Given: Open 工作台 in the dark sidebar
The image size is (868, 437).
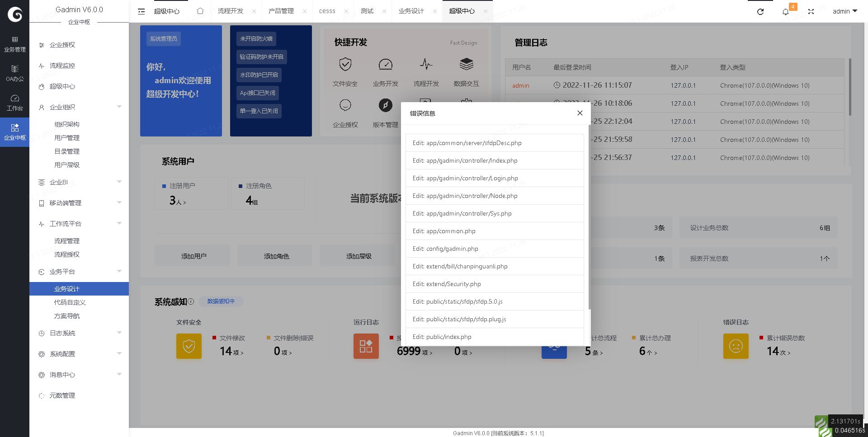Looking at the screenshot, I should coord(14,103).
